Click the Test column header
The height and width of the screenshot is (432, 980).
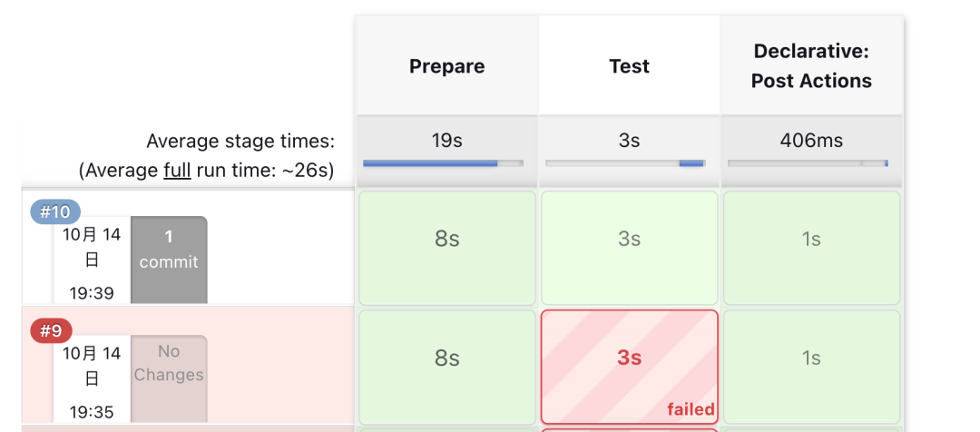pos(630,65)
